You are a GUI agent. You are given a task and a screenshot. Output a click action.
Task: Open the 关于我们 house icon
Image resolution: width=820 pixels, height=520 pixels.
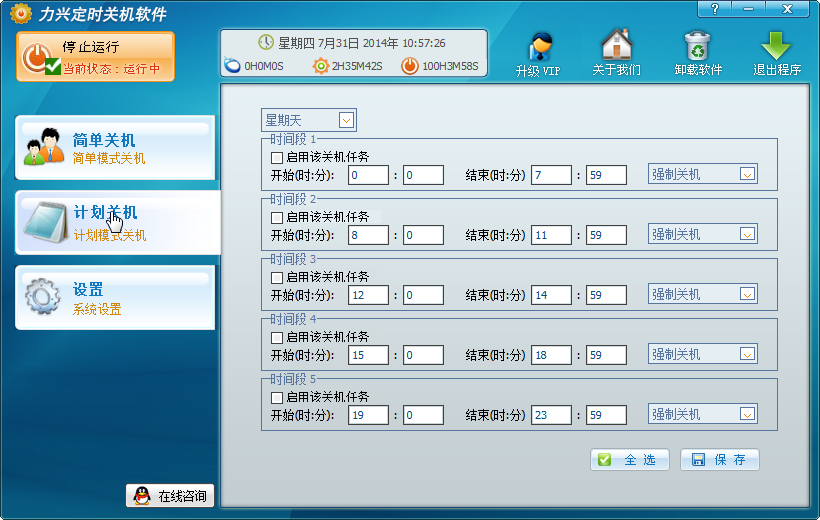click(x=617, y=44)
